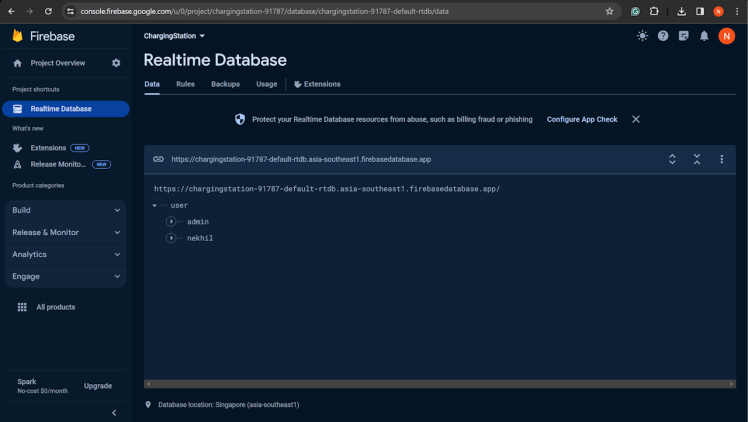
Task: Toggle the dark/light theme icon
Action: [642, 36]
